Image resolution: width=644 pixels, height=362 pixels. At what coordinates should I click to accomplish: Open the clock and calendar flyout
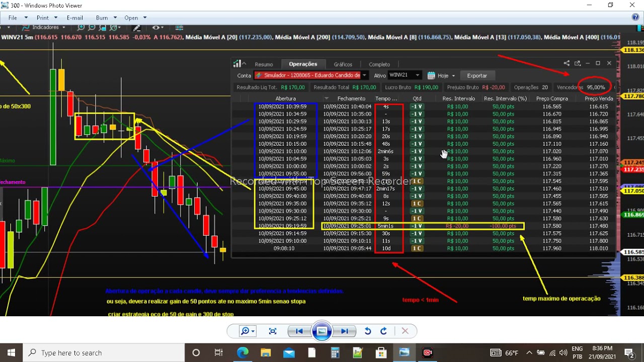(602, 352)
